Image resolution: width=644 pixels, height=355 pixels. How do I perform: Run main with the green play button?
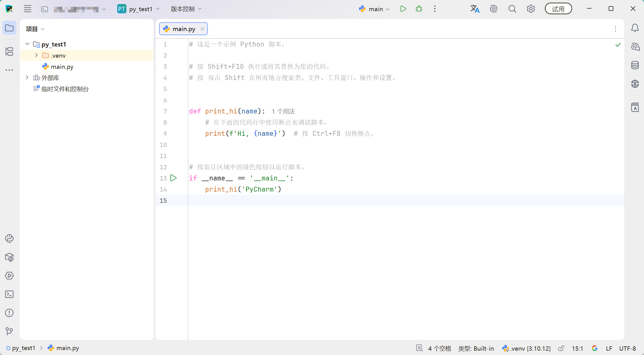coord(403,9)
